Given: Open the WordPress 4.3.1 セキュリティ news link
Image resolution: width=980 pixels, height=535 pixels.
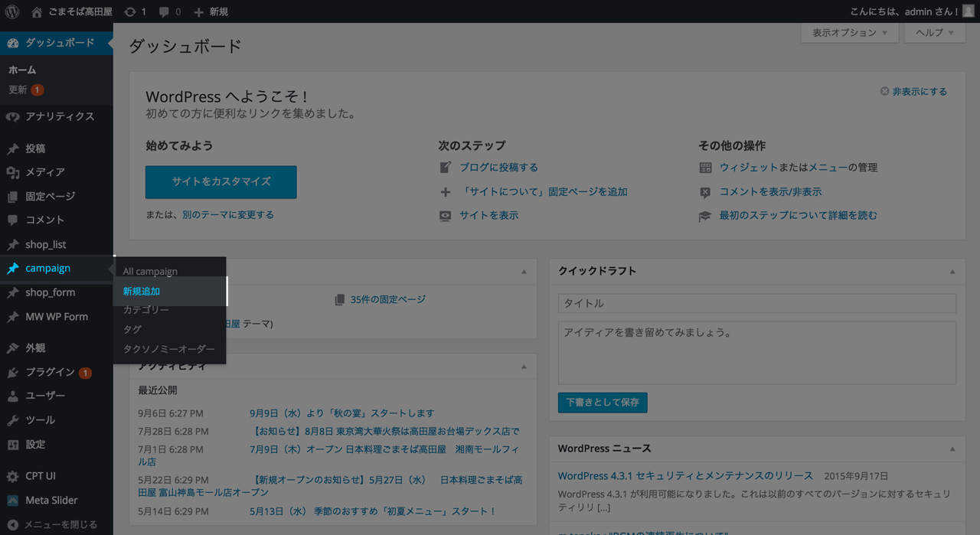Looking at the screenshot, I should click(x=685, y=476).
